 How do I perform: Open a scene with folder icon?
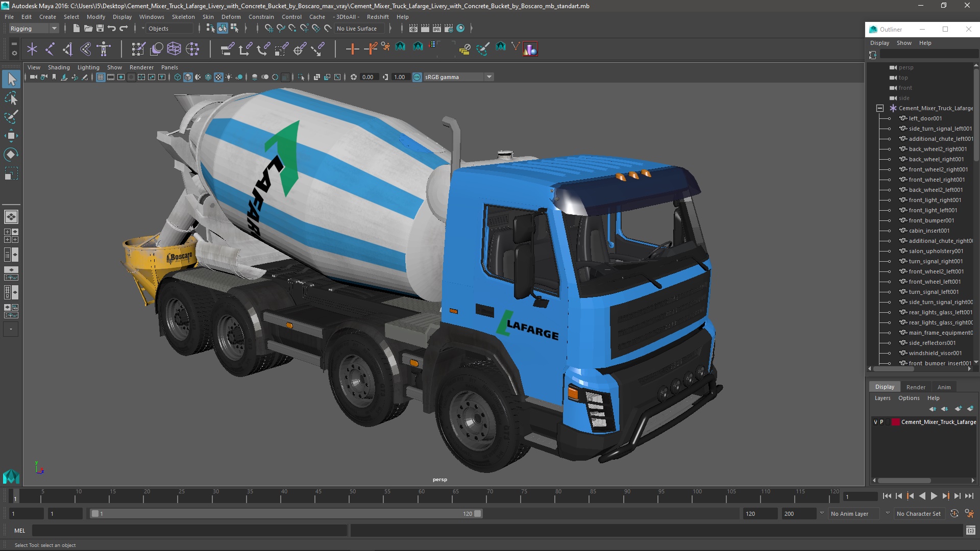coord(88,29)
